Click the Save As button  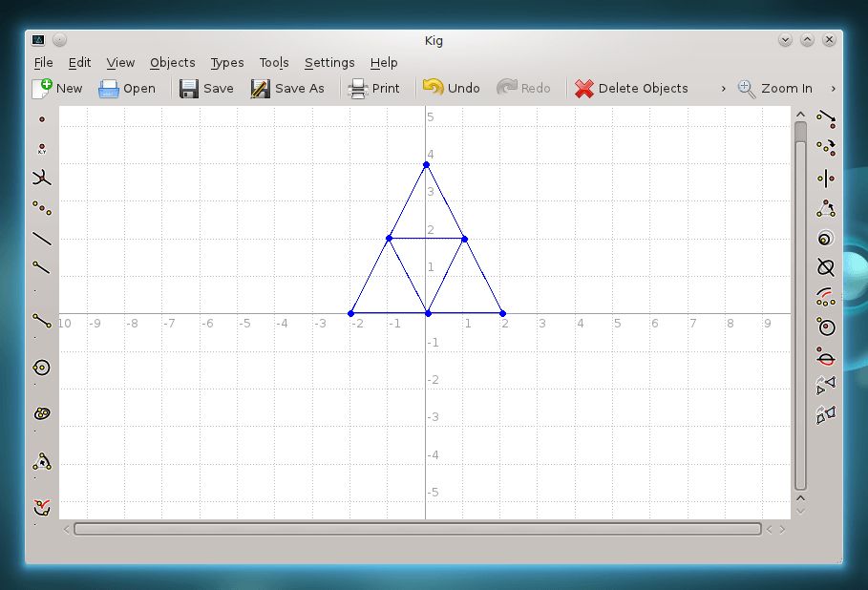pyautogui.click(x=287, y=88)
